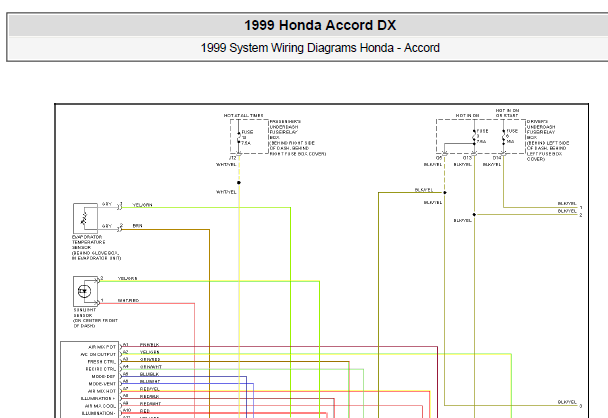608x418 pixels.
Task: Select the sunlight sensor photodiode symbol
Action: 85,291
